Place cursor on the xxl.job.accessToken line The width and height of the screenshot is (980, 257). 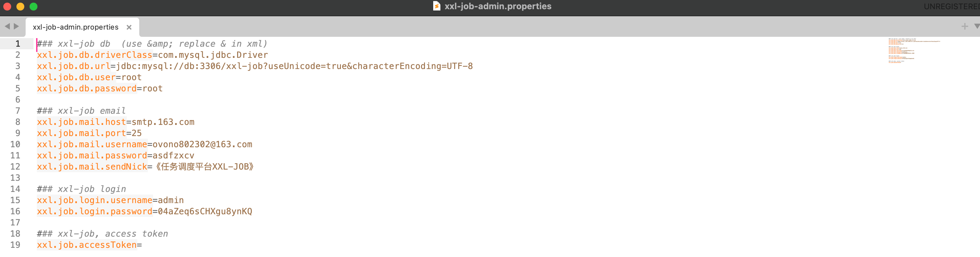pos(87,245)
